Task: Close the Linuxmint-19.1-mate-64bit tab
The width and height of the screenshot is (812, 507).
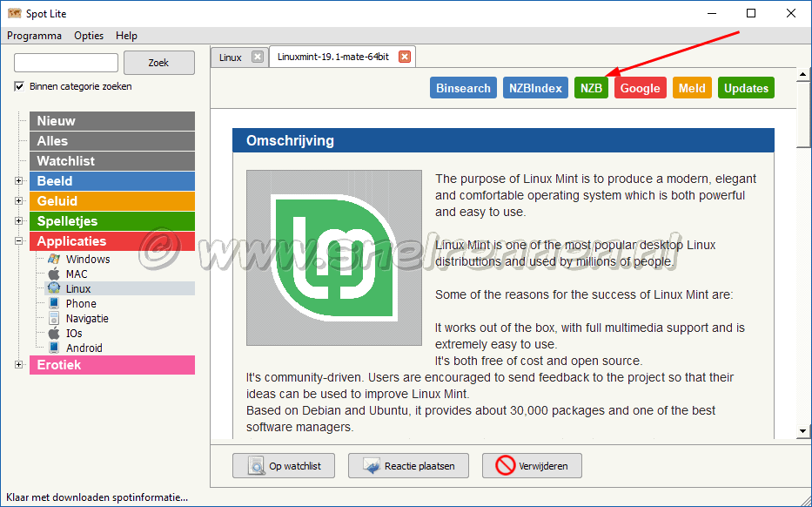Action: click(405, 57)
